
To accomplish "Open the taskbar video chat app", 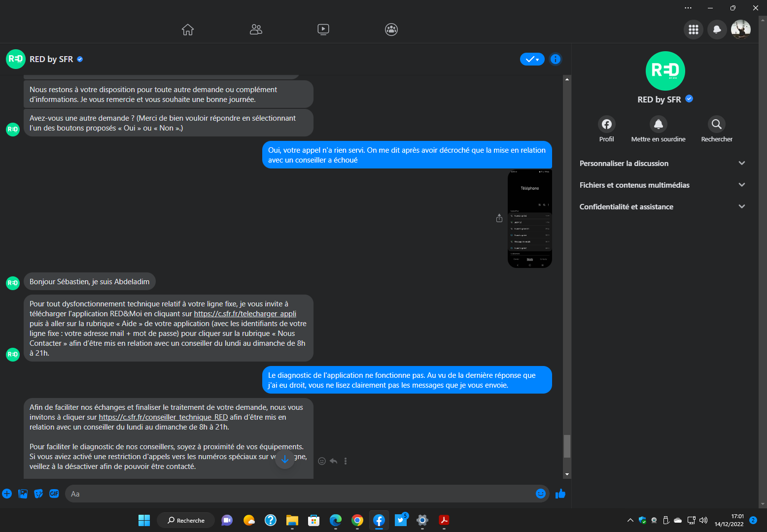I will coord(227,520).
